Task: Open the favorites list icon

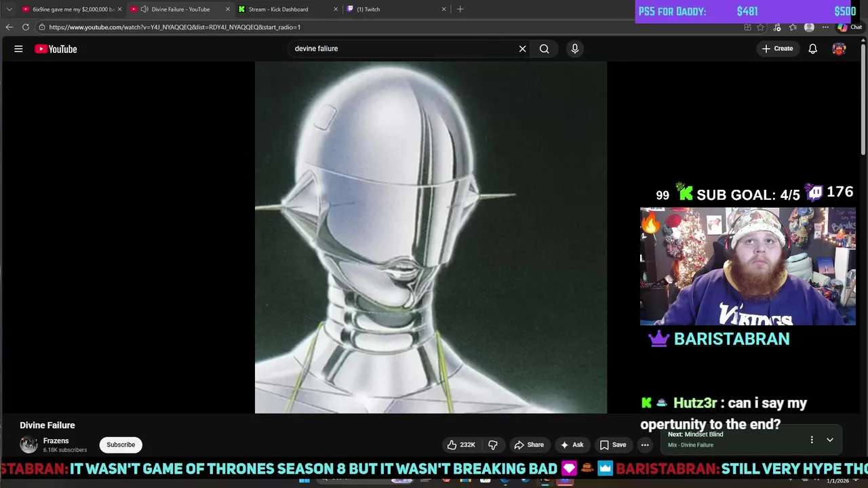Action: coord(793,27)
